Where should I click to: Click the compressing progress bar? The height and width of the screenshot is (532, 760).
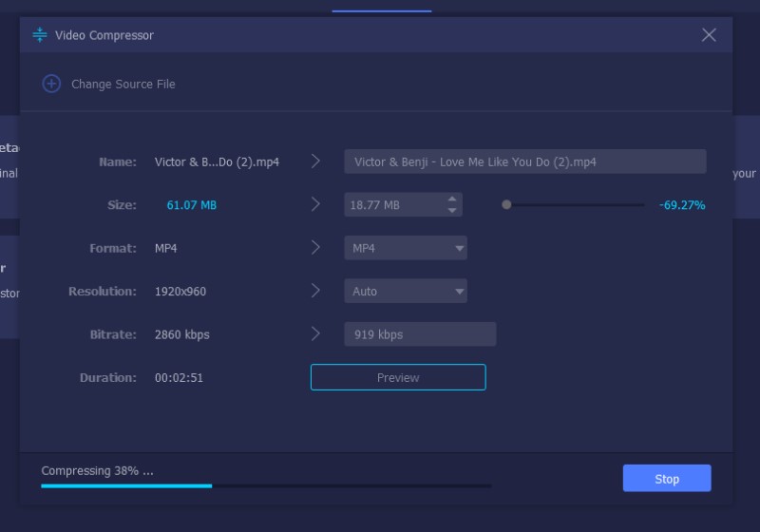tap(266, 485)
